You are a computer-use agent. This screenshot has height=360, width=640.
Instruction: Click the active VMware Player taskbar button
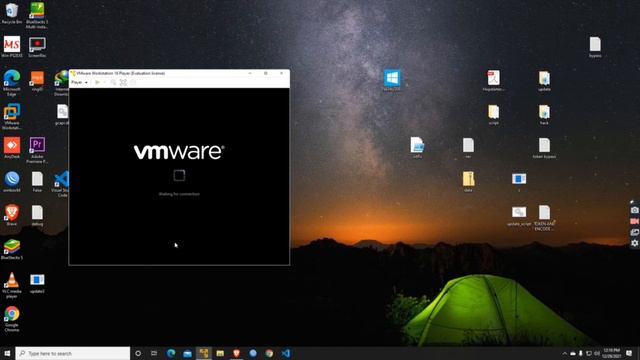pyautogui.click(x=203, y=353)
